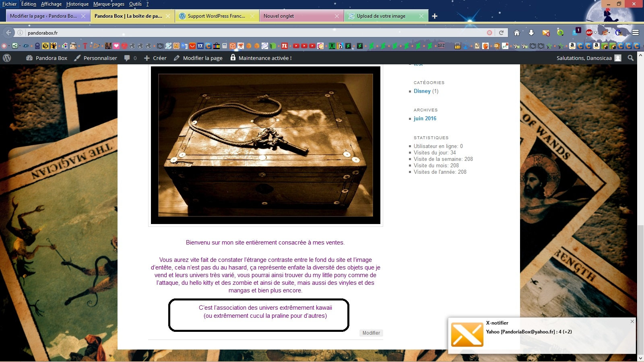The image size is (644, 362).
Task: Open the Outils menu
Action: [135, 4]
